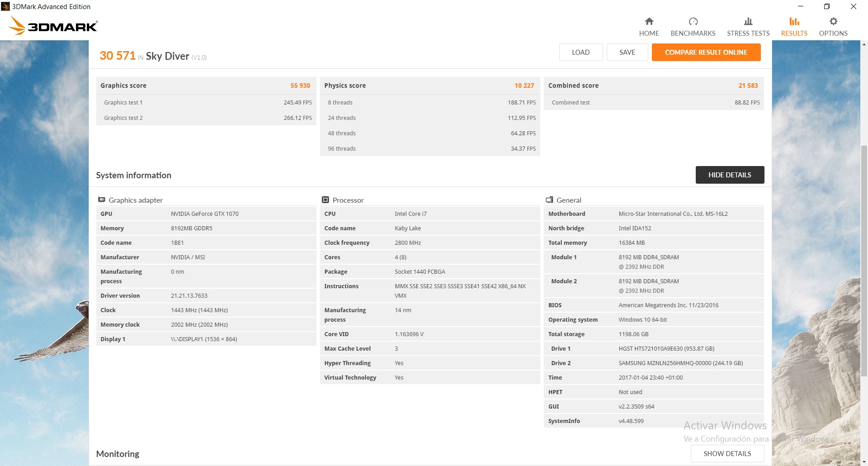This screenshot has width=868, height=466.
Task: Click the Sky Diver benchmark title
Action: [167, 56]
